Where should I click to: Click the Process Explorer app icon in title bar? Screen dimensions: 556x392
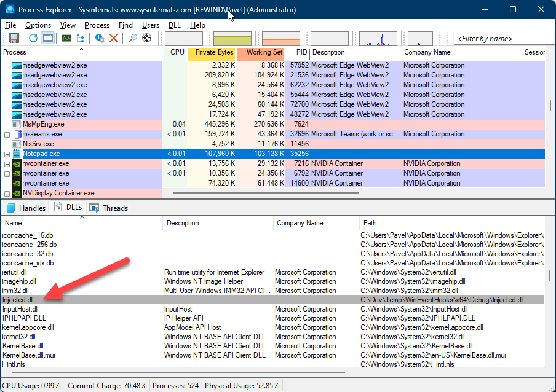tap(10, 9)
